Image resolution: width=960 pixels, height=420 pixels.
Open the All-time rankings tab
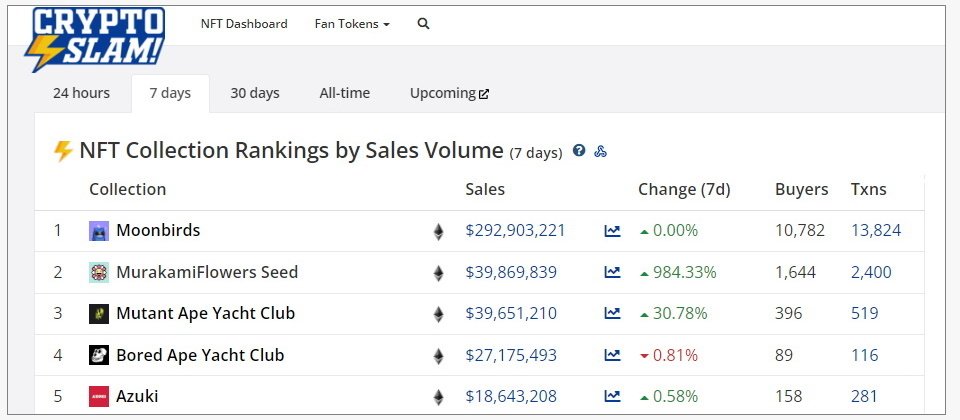pyautogui.click(x=344, y=93)
